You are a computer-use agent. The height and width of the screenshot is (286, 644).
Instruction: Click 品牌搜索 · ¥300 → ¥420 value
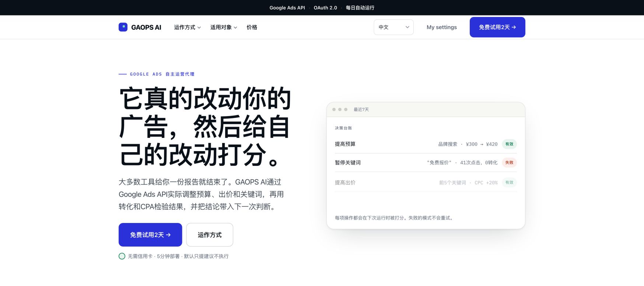pyautogui.click(x=468, y=144)
